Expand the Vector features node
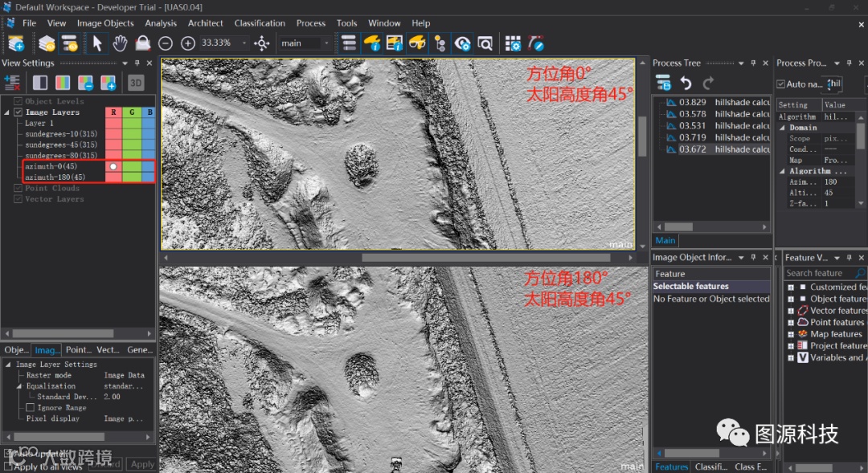The height and width of the screenshot is (473, 868). point(791,311)
